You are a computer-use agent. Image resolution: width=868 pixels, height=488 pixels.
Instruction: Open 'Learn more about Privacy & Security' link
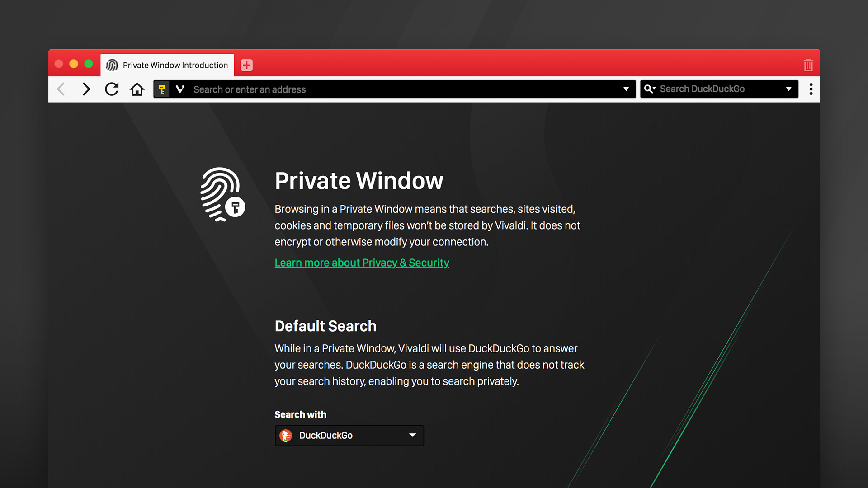click(361, 262)
